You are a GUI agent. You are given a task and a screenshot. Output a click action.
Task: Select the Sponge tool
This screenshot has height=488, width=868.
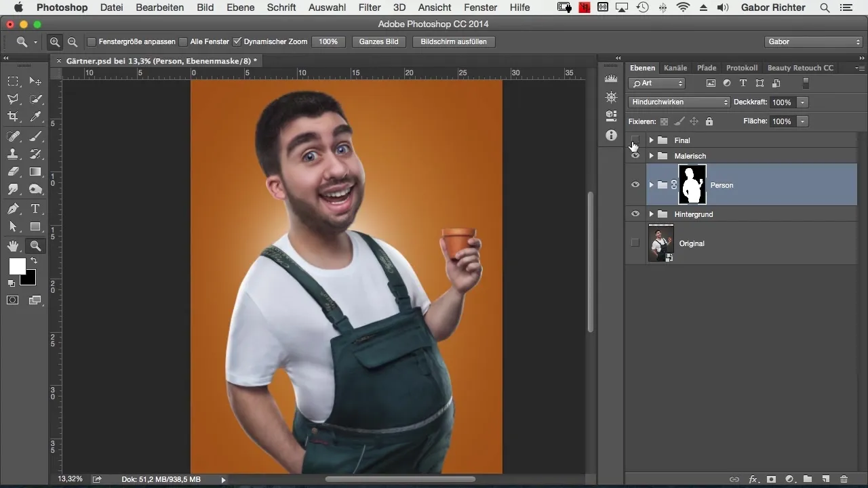35,190
